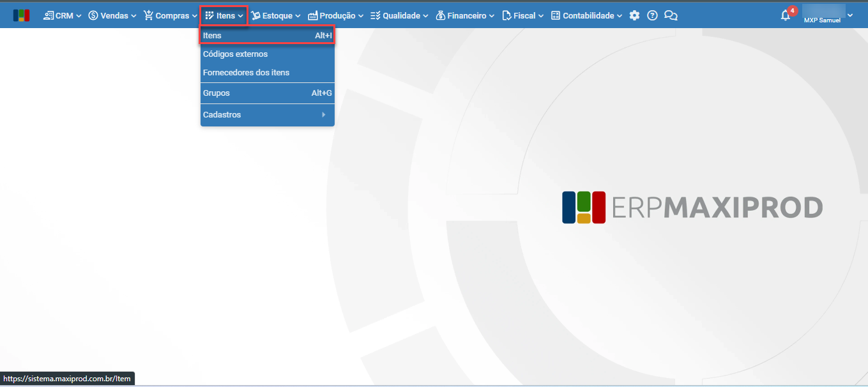
Task: Click the Contabilidade chevron arrow
Action: 620,16
